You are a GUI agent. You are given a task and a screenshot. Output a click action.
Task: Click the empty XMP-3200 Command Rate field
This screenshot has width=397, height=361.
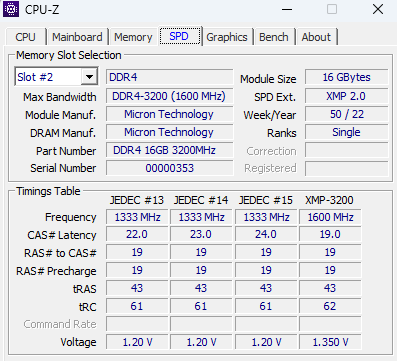[330, 324]
